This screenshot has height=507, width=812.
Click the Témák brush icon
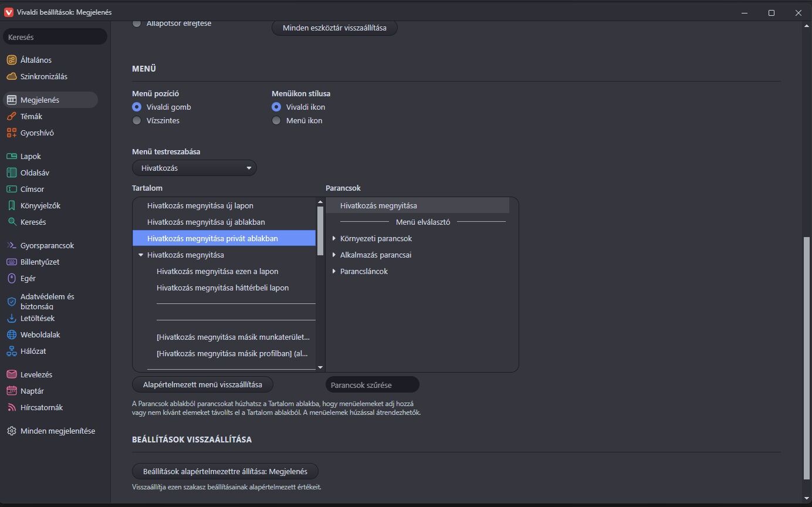[x=11, y=116]
